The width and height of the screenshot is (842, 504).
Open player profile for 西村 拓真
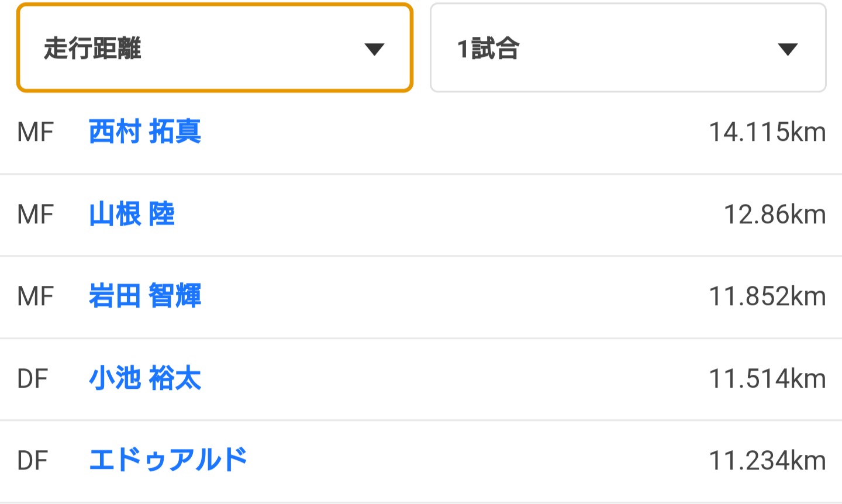pyautogui.click(x=145, y=132)
